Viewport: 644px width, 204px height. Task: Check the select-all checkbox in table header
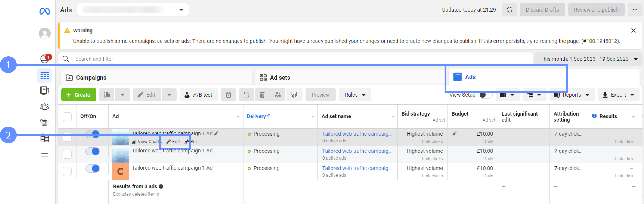[x=67, y=116]
